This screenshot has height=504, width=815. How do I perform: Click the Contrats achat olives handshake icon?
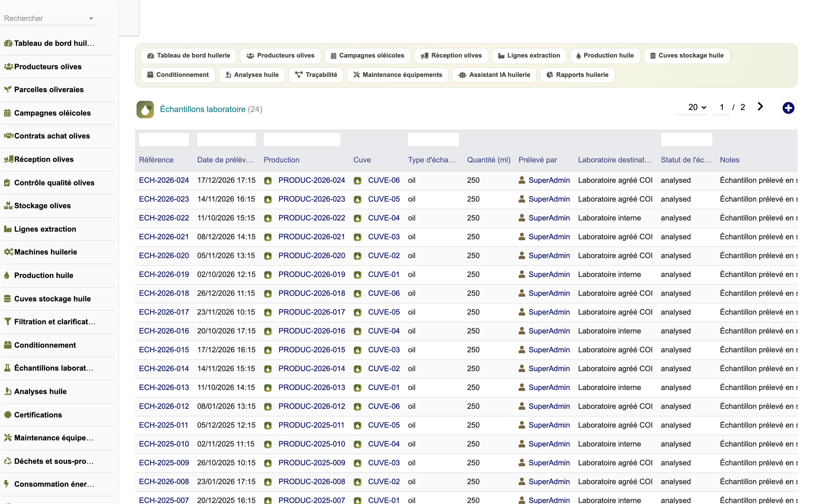click(x=8, y=136)
